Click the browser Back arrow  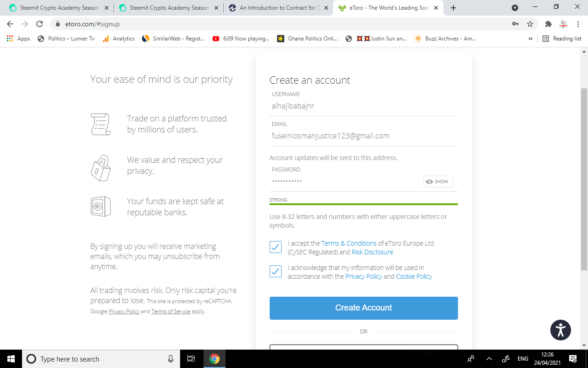10,24
